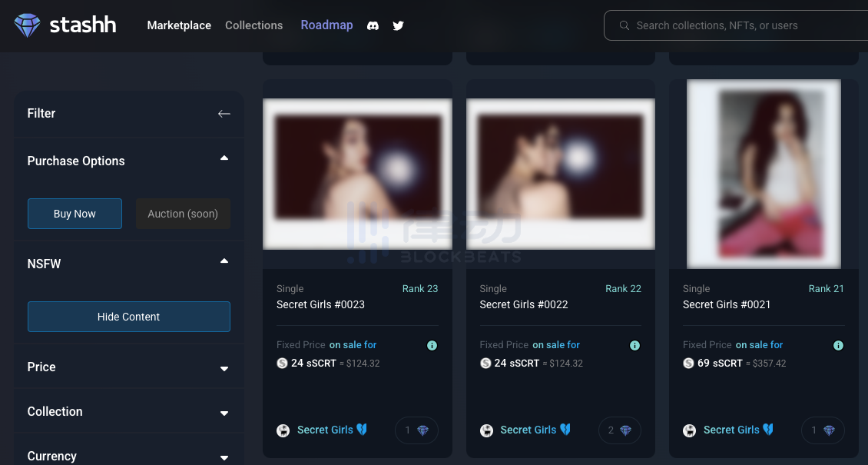Click info icon on Secret Girls #0021
This screenshot has height=465, width=868.
(838, 346)
